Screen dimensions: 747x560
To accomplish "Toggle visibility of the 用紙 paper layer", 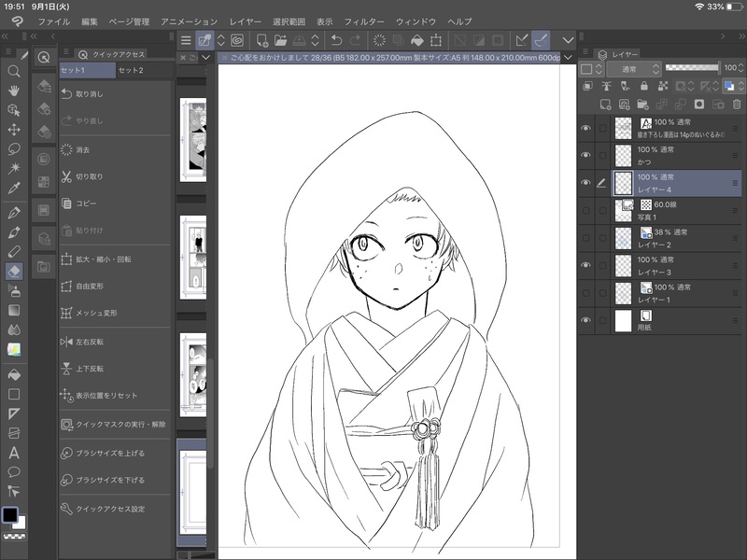I will tap(585, 321).
